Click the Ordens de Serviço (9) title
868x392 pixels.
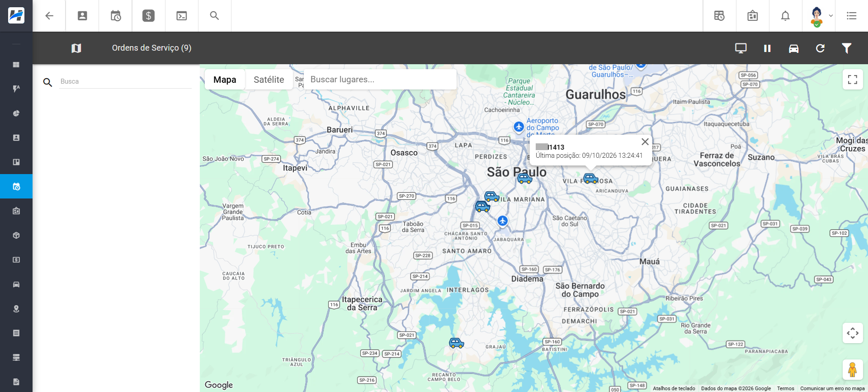[x=151, y=48]
